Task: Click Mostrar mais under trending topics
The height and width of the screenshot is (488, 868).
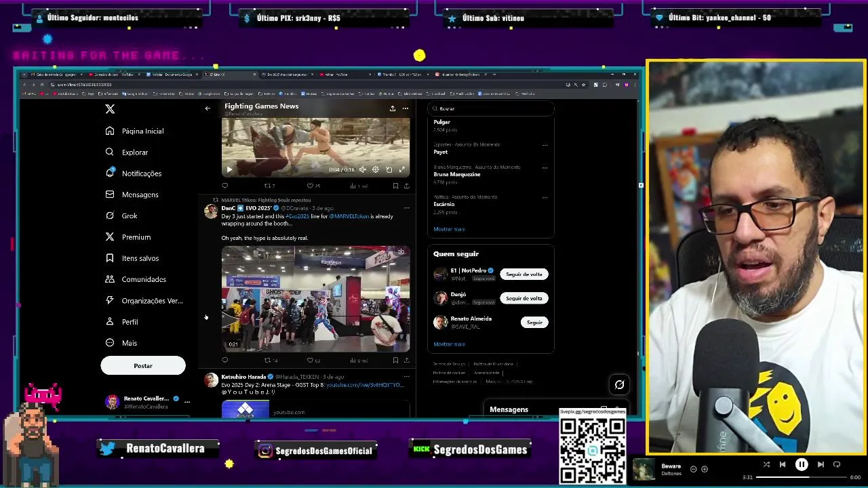Action: 449,229
